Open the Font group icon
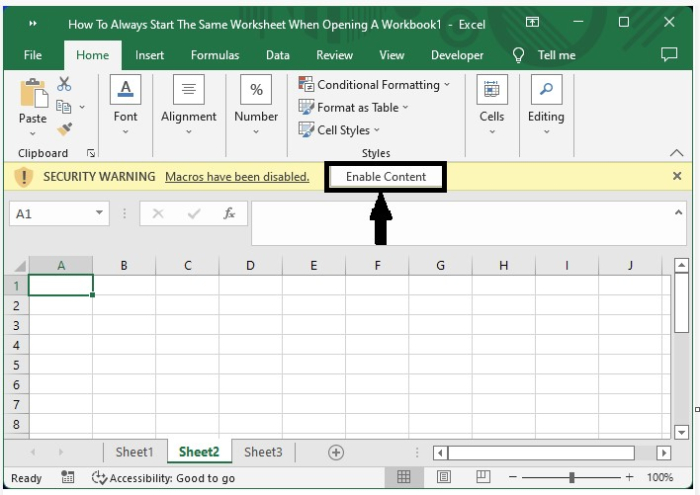700x495 pixels. coord(125,90)
